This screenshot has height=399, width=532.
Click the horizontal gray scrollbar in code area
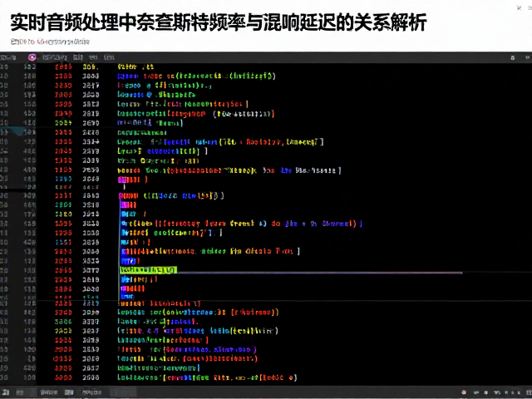click(x=319, y=273)
